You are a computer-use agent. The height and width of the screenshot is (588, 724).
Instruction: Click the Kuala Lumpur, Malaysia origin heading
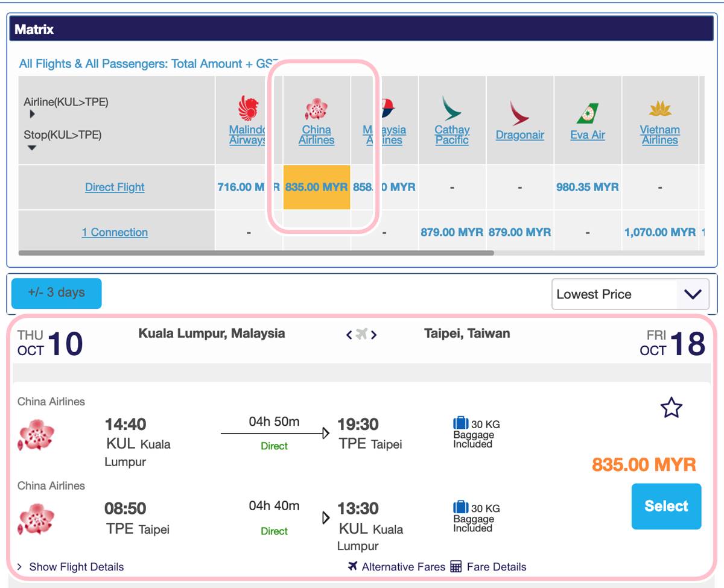click(212, 333)
